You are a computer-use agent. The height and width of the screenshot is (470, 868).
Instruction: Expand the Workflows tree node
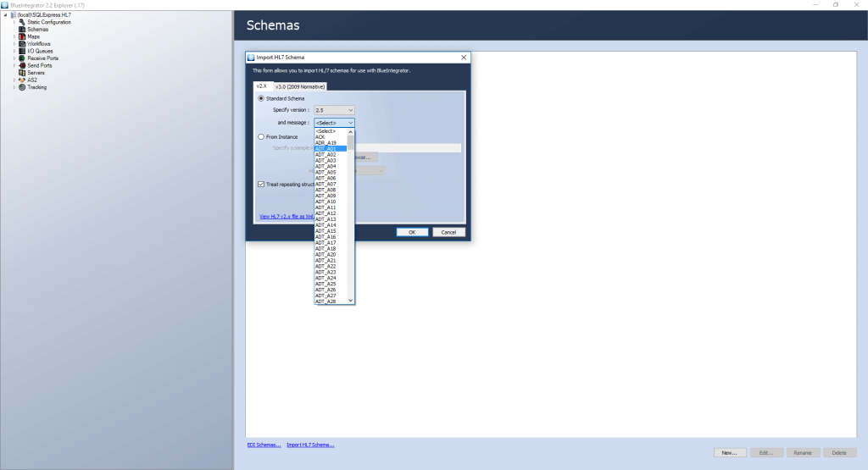point(14,44)
